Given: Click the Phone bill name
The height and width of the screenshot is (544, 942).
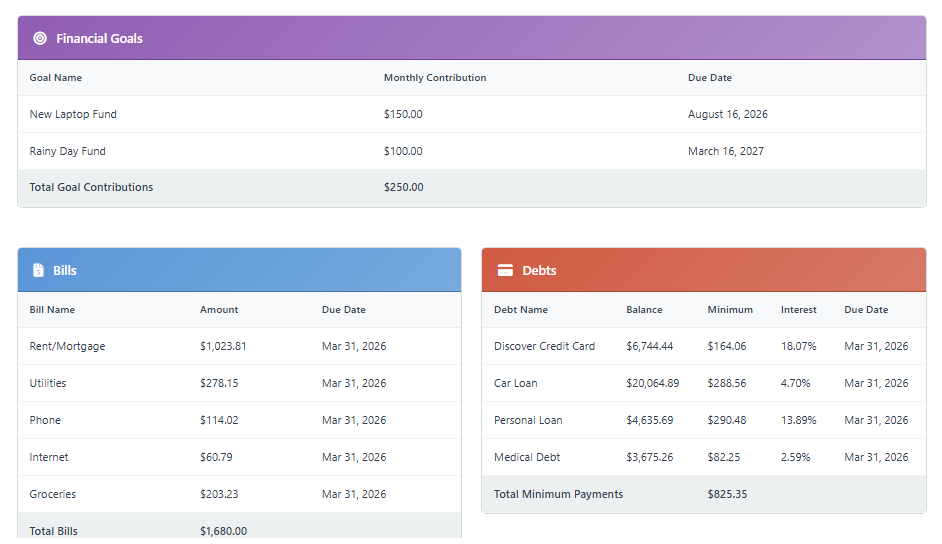Looking at the screenshot, I should (45, 420).
